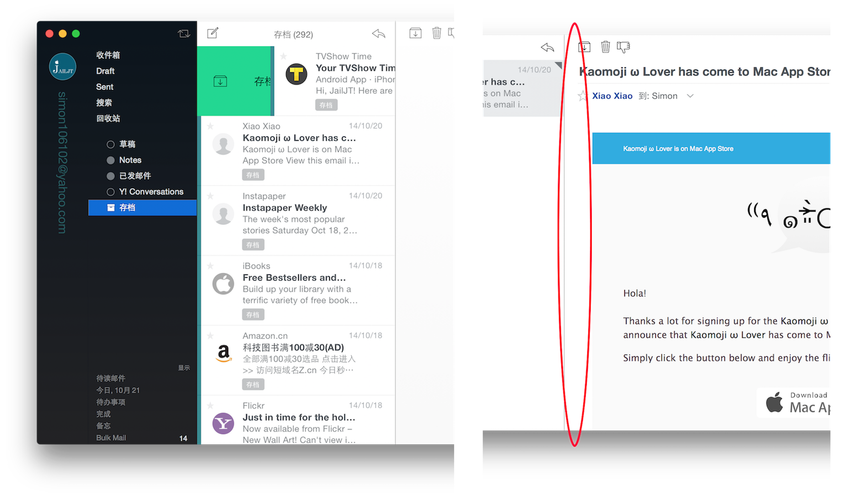Open the JailJT account avatar switcher
The width and height of the screenshot is (868, 497).
(62, 67)
